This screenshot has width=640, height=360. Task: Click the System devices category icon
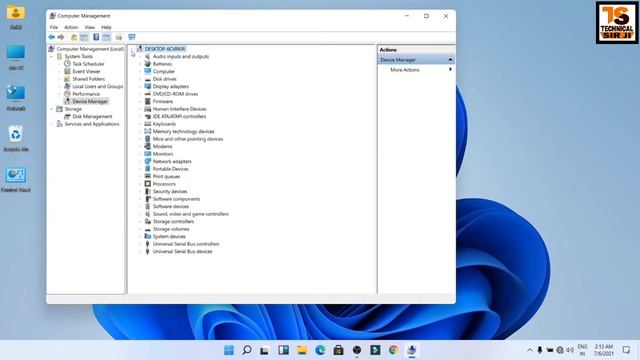point(148,236)
